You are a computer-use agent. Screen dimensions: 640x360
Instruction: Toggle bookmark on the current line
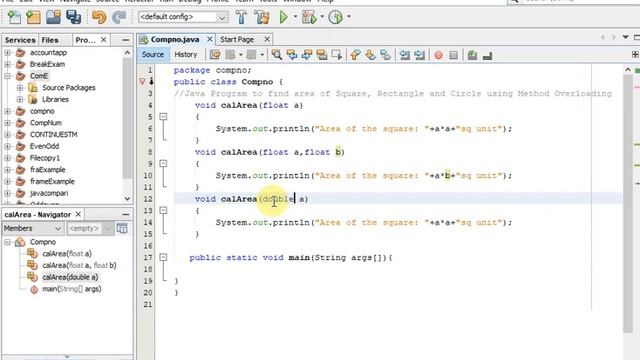[385, 55]
